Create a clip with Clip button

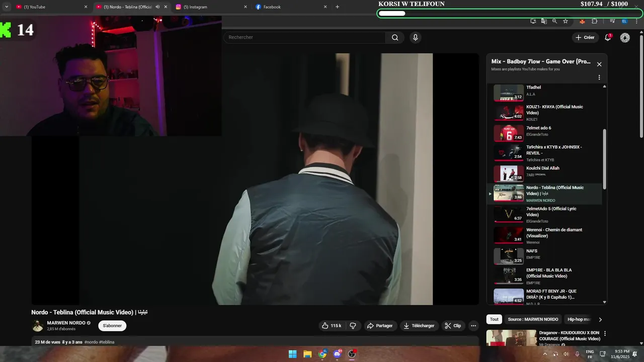452,326
